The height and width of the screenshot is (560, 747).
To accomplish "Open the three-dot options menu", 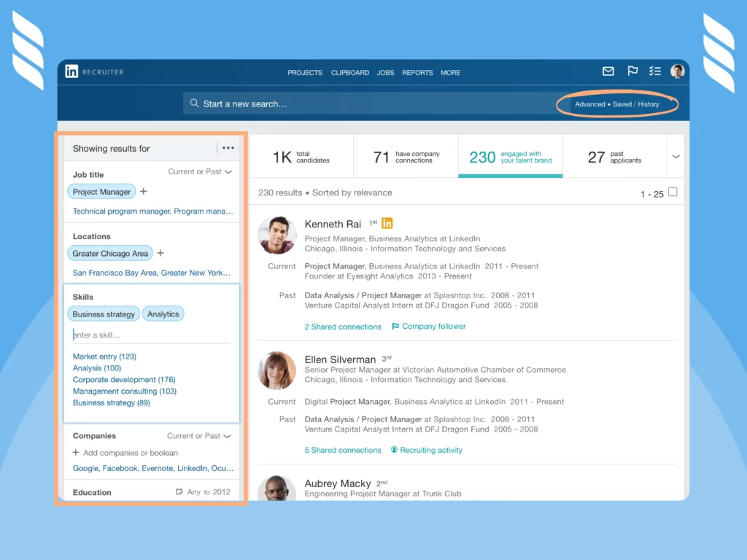I will point(228,147).
